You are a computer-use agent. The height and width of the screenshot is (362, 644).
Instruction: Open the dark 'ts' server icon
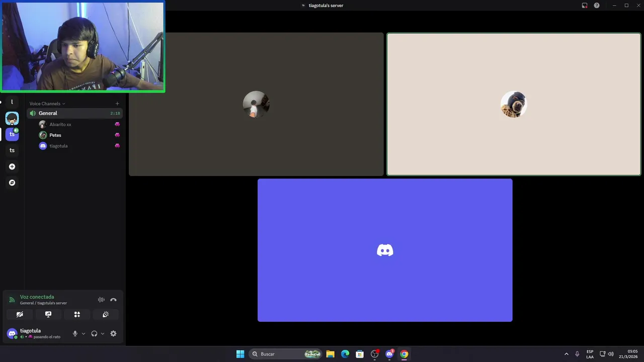point(12,150)
